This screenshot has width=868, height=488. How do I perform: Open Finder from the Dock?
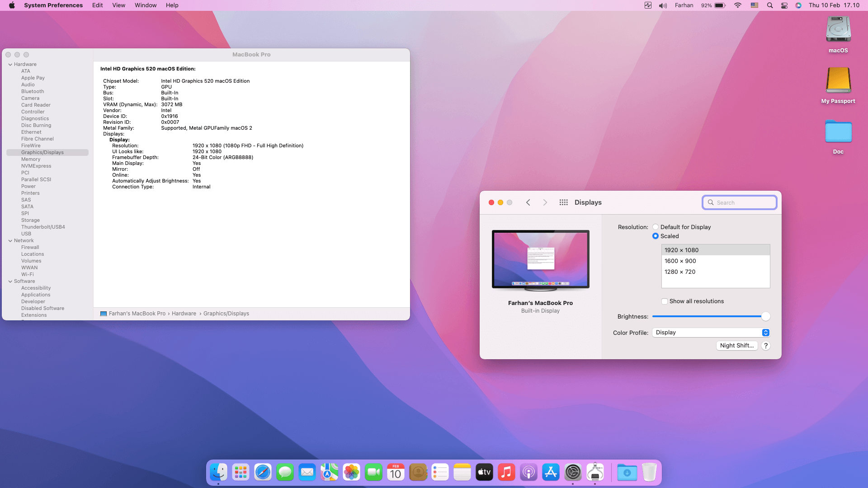(219, 473)
